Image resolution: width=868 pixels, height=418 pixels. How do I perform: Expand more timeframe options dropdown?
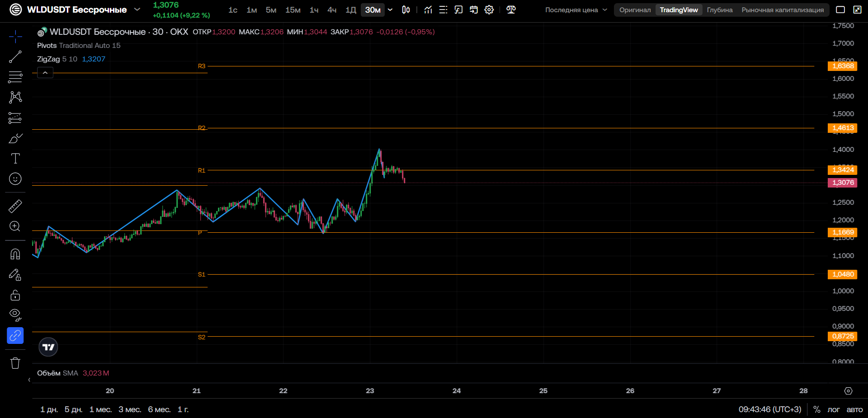pyautogui.click(x=390, y=10)
